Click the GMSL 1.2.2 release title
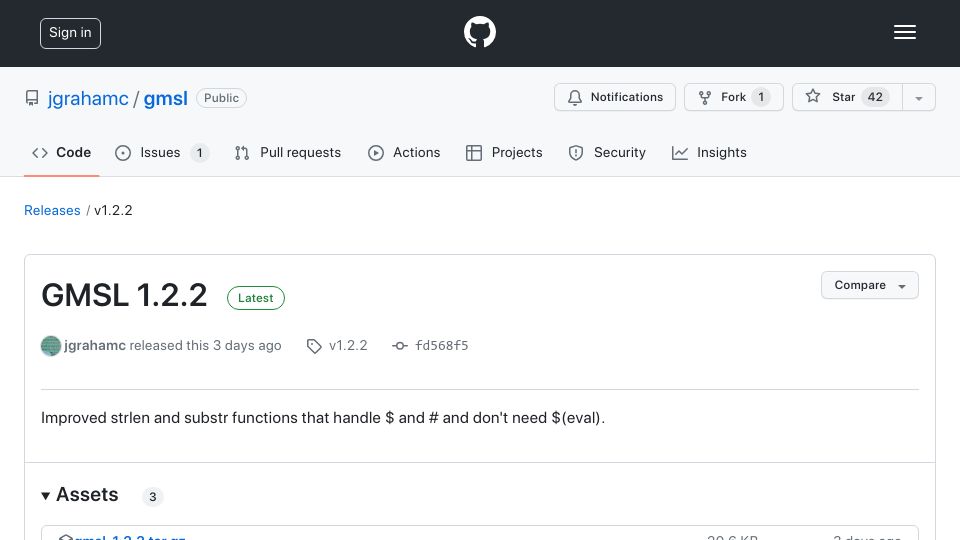Viewport: 960px width, 540px height. pyautogui.click(x=124, y=295)
